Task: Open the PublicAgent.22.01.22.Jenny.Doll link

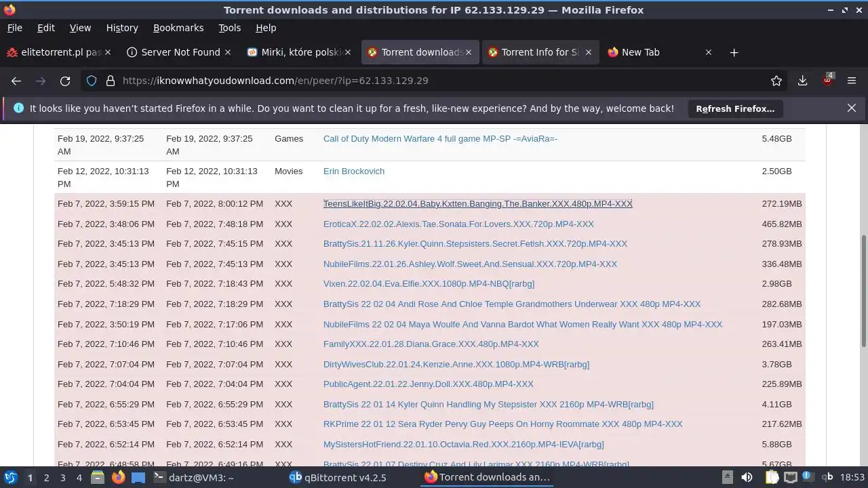Action: pyautogui.click(x=429, y=384)
